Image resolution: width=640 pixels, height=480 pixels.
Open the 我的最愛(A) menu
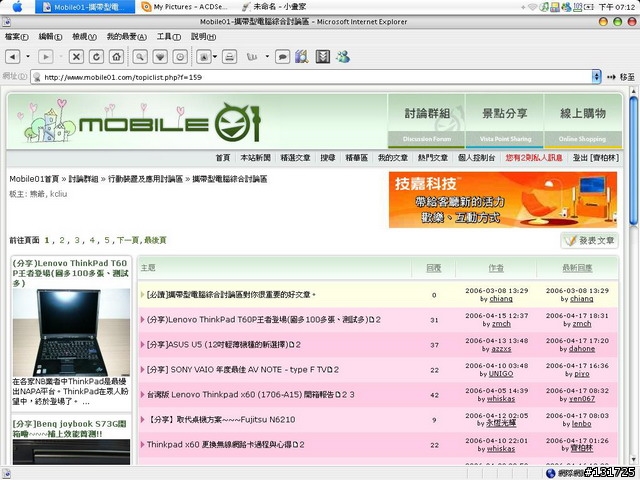coord(127,37)
